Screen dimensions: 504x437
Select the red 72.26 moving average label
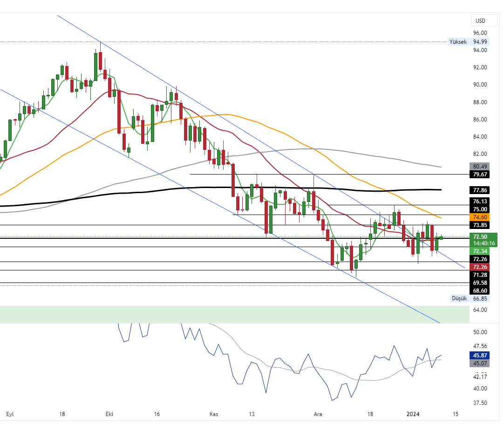(x=480, y=267)
